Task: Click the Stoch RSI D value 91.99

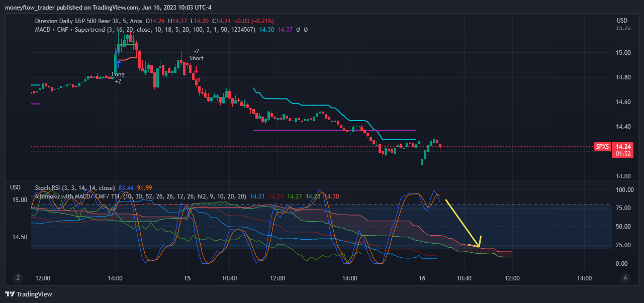Action: 145,188
